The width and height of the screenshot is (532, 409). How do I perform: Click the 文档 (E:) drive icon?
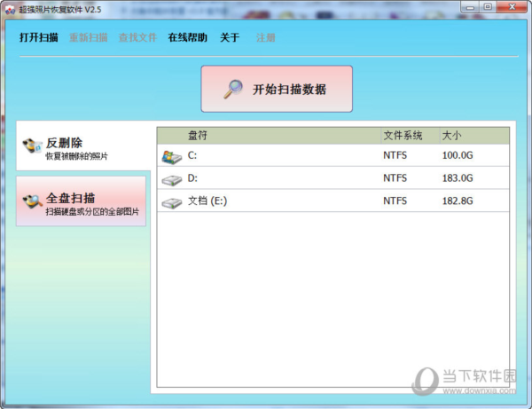click(x=172, y=203)
